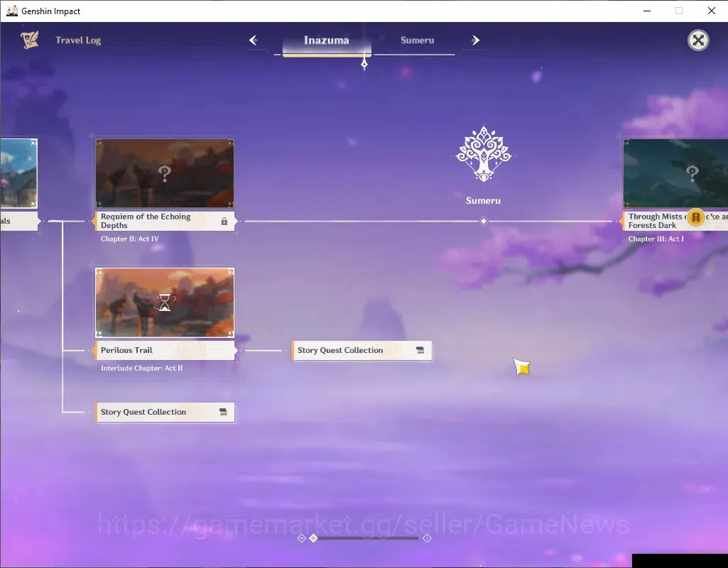Click the scroll slider left end marker
This screenshot has width=728, height=568.
[x=301, y=538]
